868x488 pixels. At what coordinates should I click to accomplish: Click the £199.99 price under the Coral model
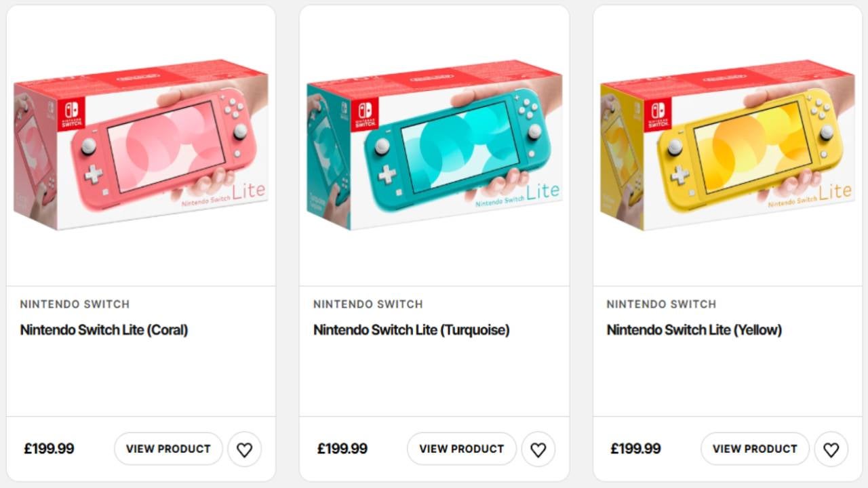48,449
